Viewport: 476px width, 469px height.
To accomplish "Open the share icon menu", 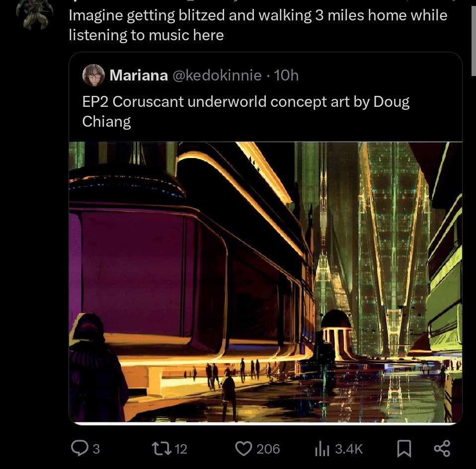I will (442, 449).
